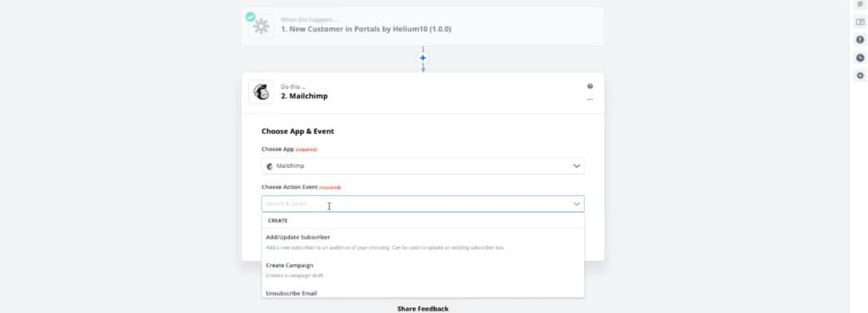Select Unsubscribe Email action
This screenshot has height=313, width=868.
point(423,293)
